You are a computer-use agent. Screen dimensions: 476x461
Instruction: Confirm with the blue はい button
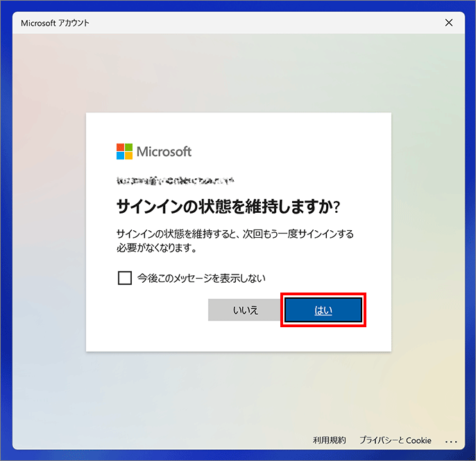click(x=323, y=310)
